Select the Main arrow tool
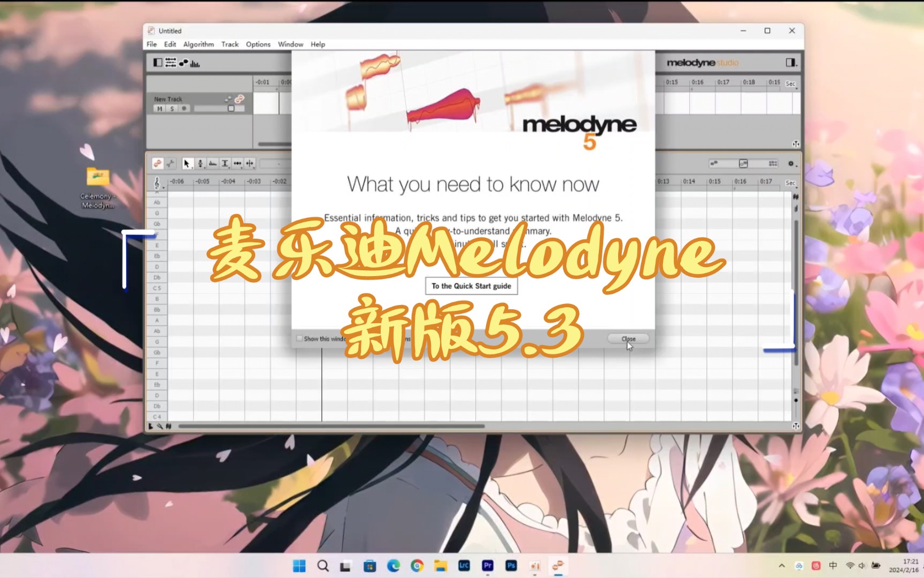This screenshot has height=578, width=924. (x=187, y=163)
